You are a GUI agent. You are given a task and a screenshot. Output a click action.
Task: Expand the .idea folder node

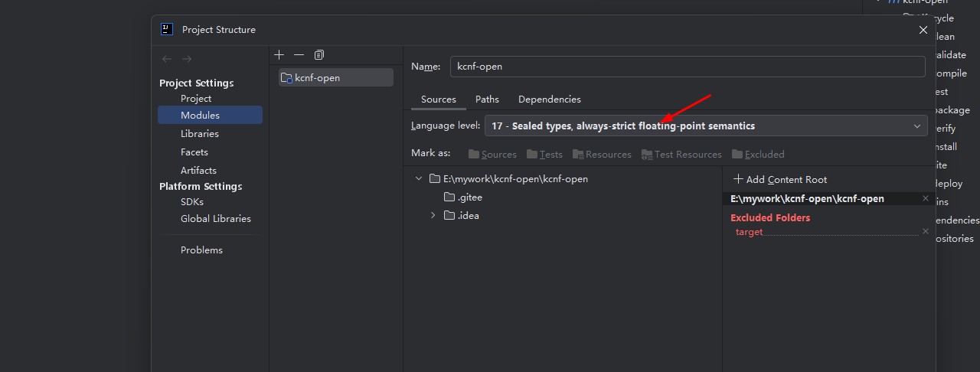click(433, 215)
